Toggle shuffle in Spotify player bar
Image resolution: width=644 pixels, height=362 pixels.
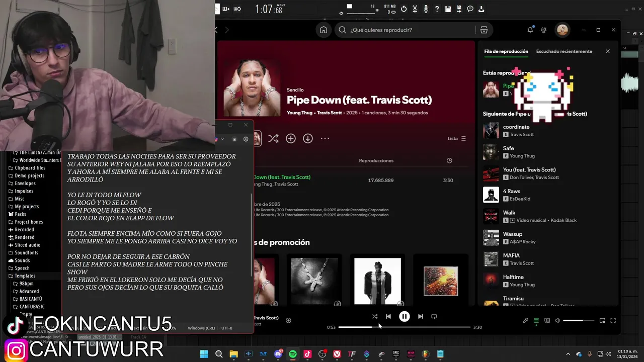tap(374, 316)
